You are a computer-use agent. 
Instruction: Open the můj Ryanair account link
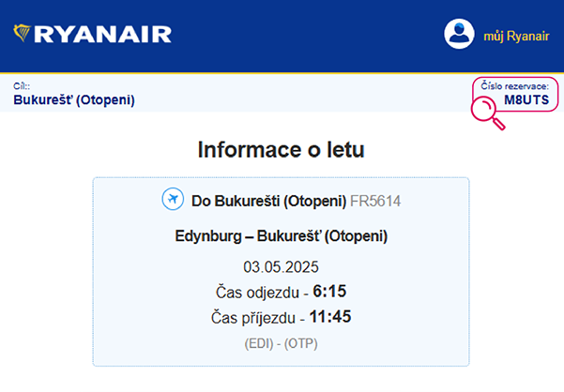(x=516, y=36)
